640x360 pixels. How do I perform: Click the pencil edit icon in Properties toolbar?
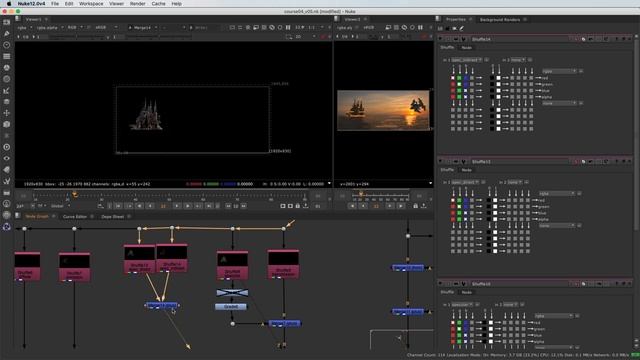[x=462, y=28]
